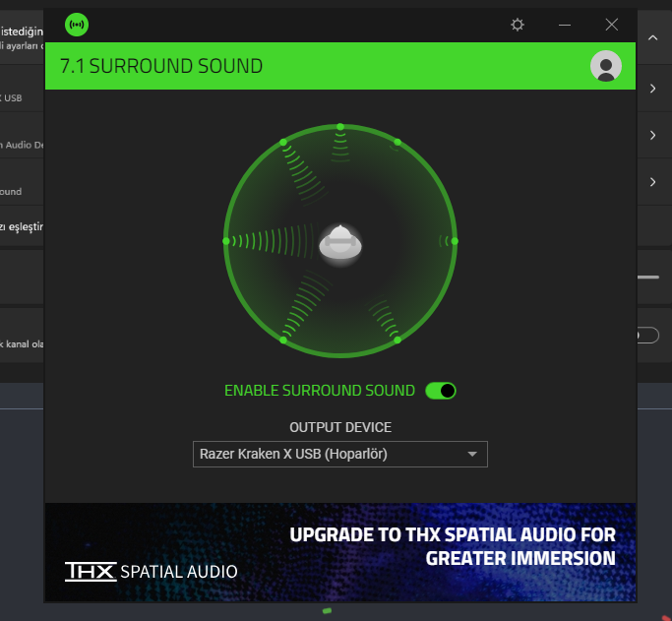
Task: Click the ENABLE SURROUND SOUND label
Action: (x=320, y=391)
